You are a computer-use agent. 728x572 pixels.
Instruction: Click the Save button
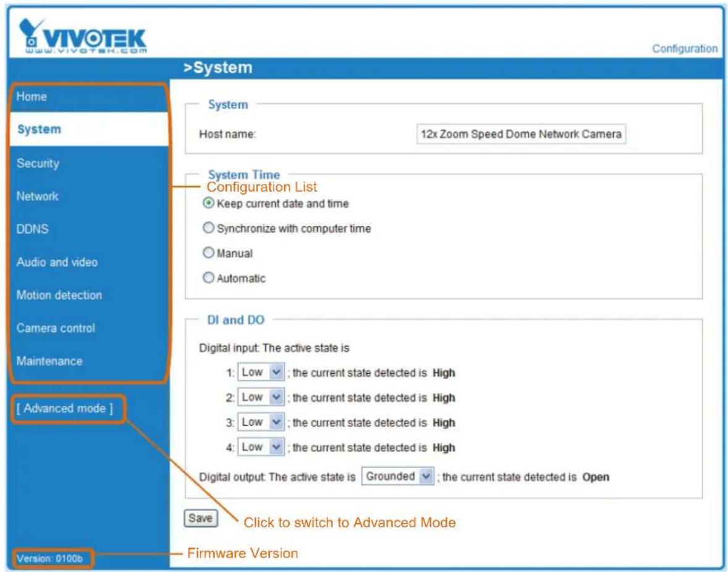[201, 518]
